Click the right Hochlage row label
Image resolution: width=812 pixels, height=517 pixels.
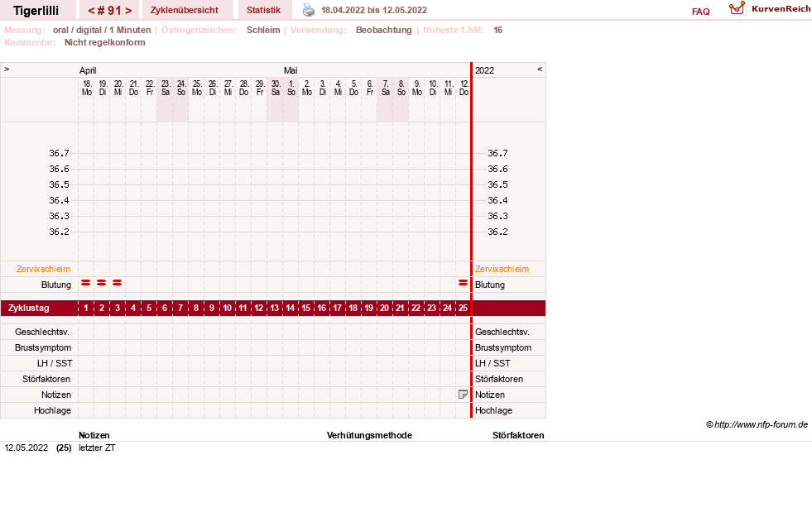[493, 410]
